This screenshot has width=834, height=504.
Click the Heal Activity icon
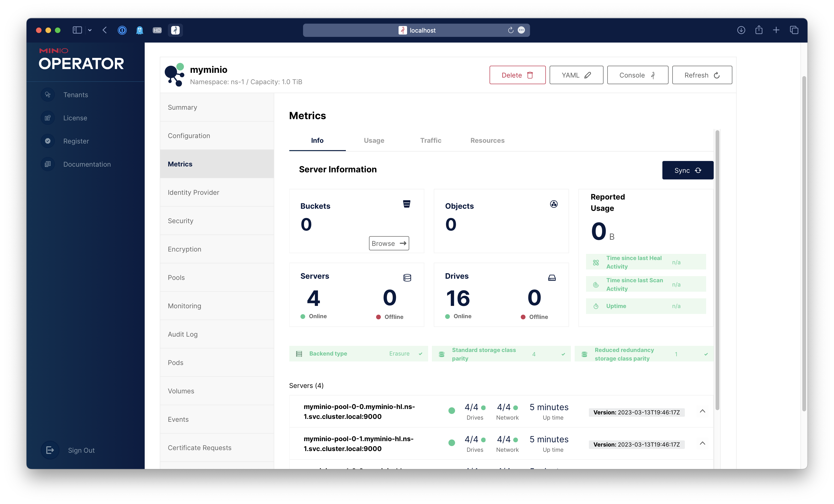coord(596,262)
